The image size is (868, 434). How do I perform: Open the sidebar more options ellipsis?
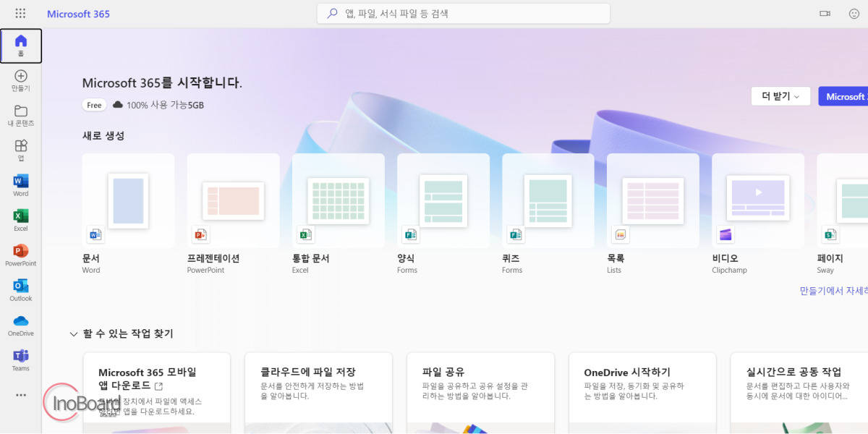pyautogui.click(x=21, y=395)
